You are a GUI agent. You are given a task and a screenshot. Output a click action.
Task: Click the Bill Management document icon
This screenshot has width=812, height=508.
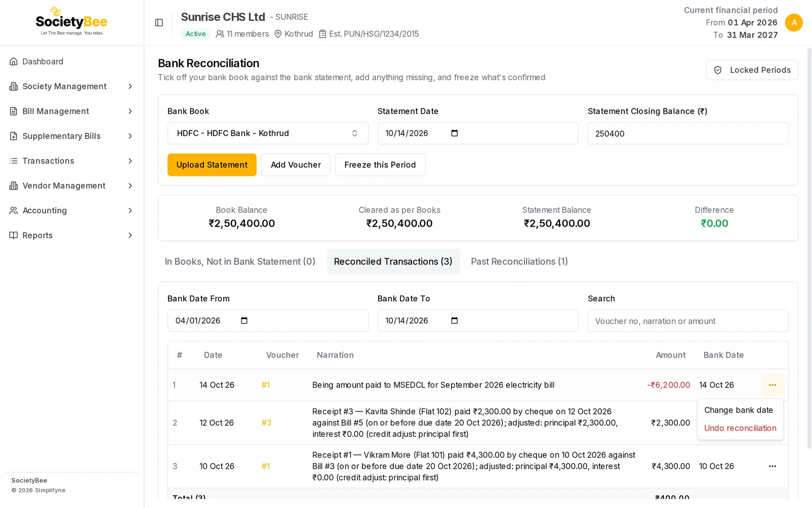point(14,111)
